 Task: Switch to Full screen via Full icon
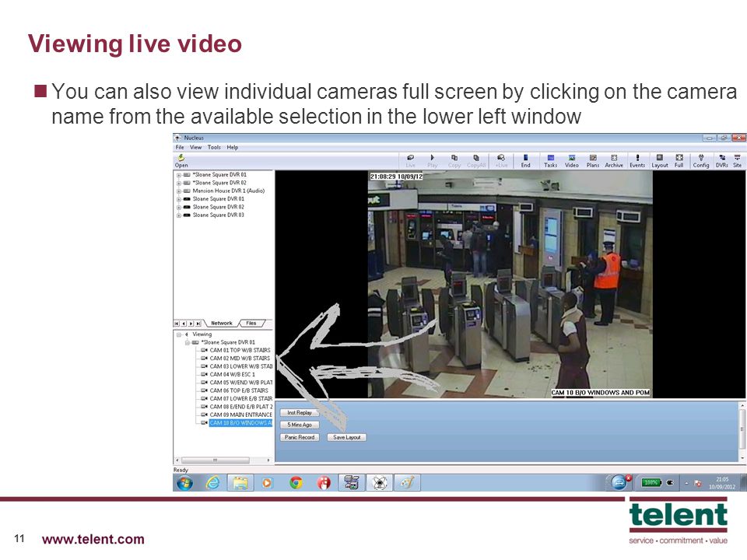(x=679, y=161)
